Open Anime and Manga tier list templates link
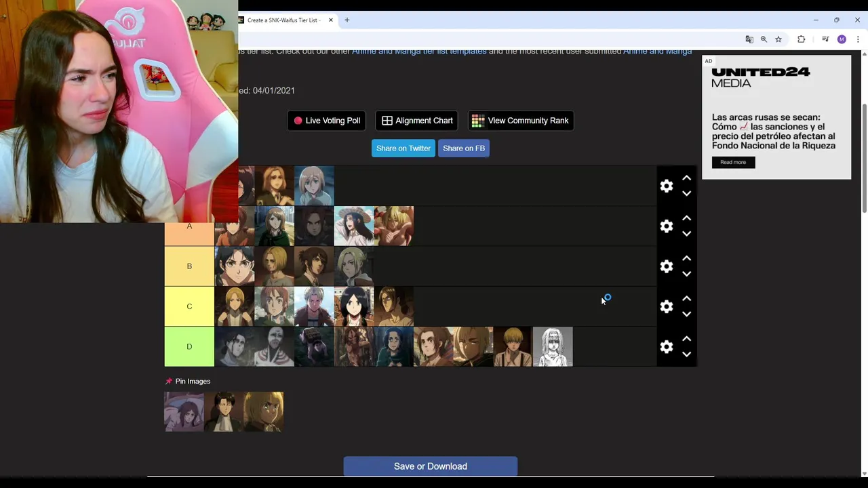 coord(419,52)
